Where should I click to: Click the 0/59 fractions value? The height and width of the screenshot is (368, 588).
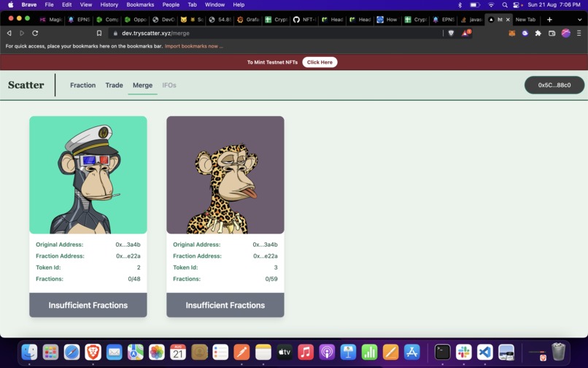(x=271, y=279)
